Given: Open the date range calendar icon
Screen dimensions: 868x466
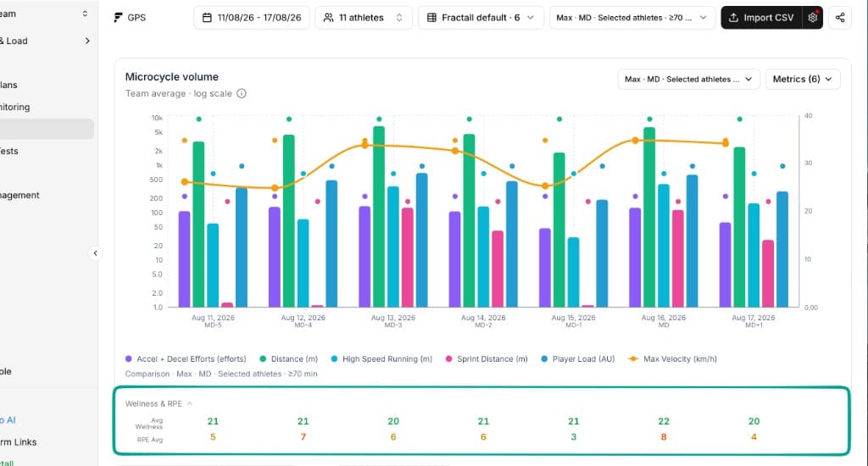Looking at the screenshot, I should (x=207, y=18).
